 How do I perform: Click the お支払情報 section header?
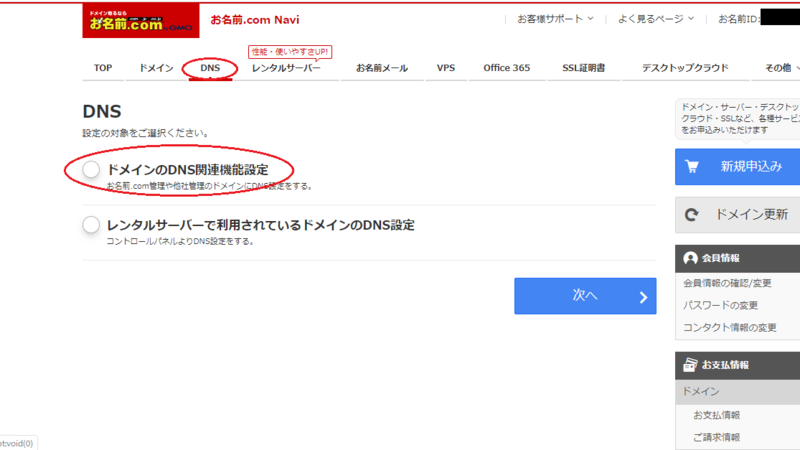click(x=737, y=365)
